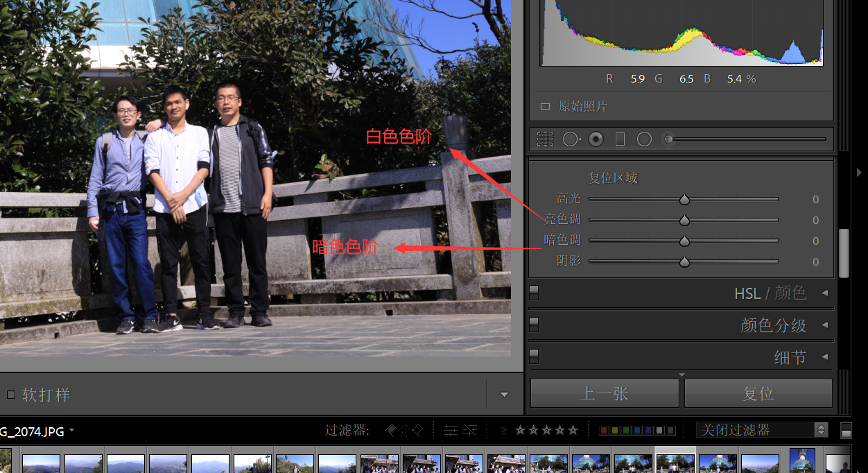Click 复位区域 reset region label
868x473 pixels.
pos(613,178)
